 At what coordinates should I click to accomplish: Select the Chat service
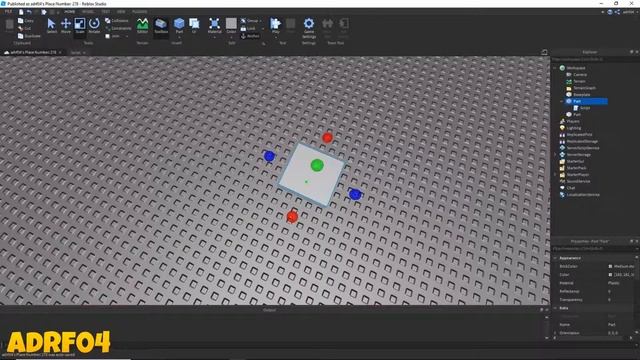[567, 188]
